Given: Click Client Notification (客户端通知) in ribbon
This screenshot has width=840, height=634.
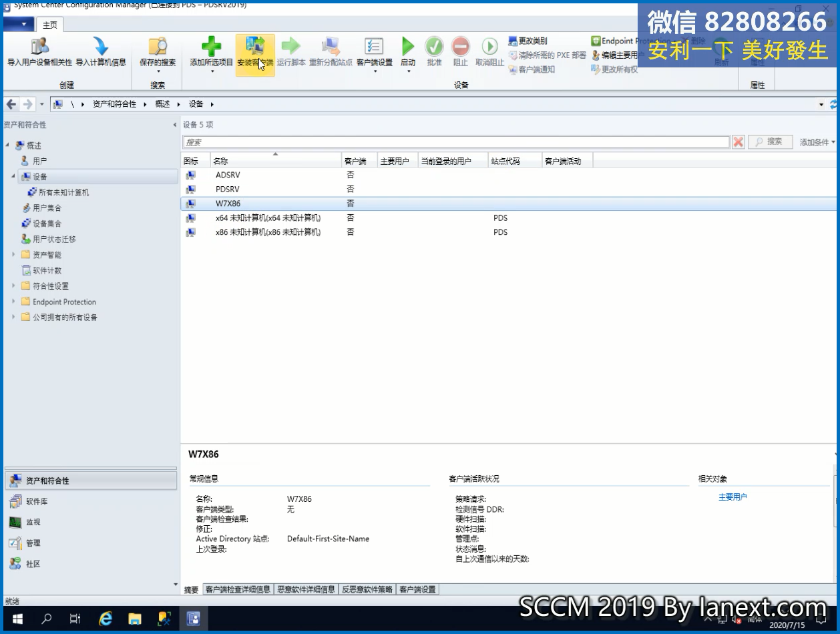Looking at the screenshot, I should tap(532, 69).
